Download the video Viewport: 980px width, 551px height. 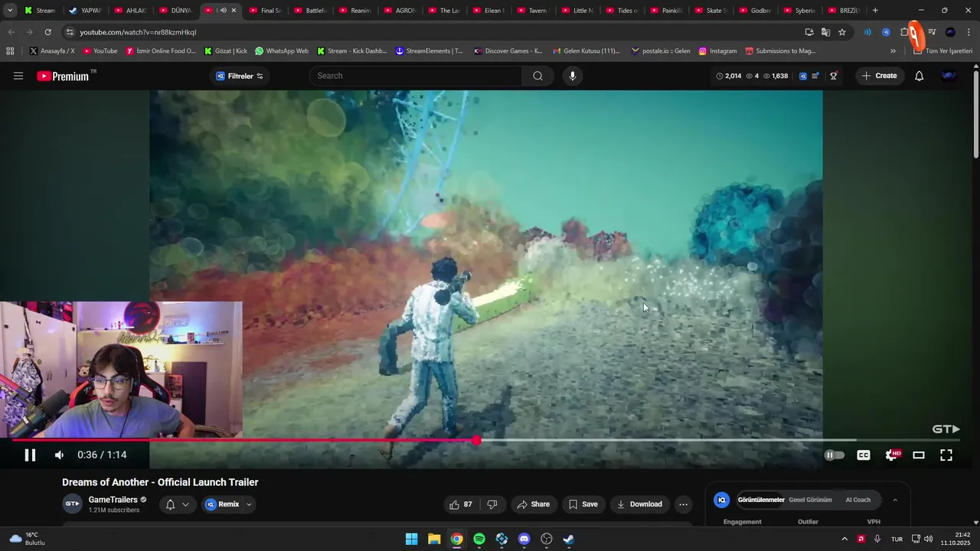tap(639, 504)
